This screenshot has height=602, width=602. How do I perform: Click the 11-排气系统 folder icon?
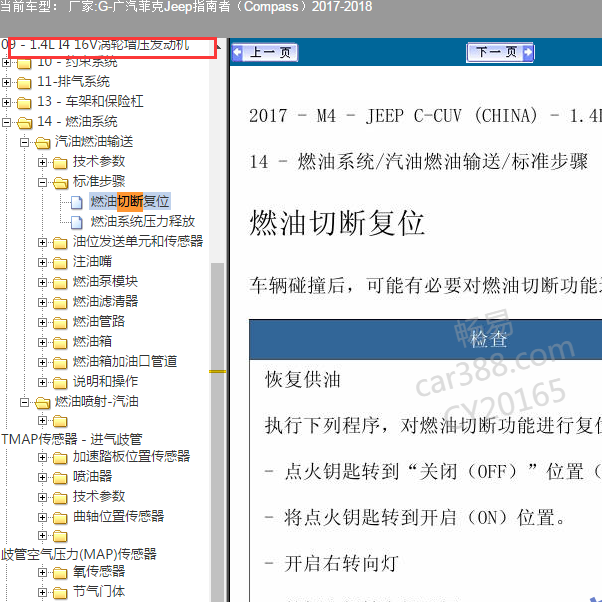[x=24, y=83]
